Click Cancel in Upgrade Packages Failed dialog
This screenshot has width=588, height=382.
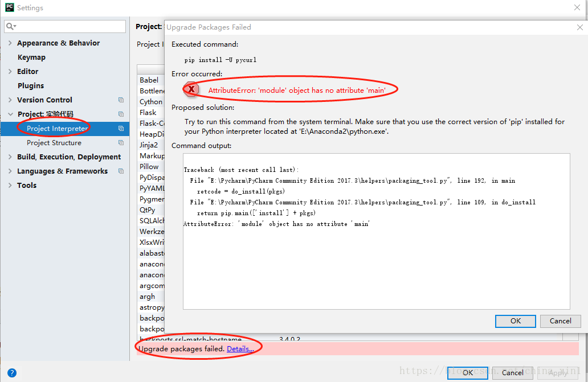coord(560,321)
